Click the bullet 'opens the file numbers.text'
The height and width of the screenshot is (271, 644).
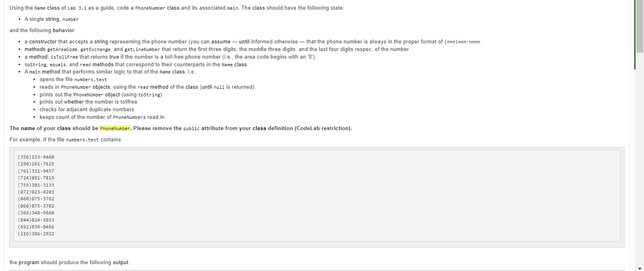click(x=73, y=79)
